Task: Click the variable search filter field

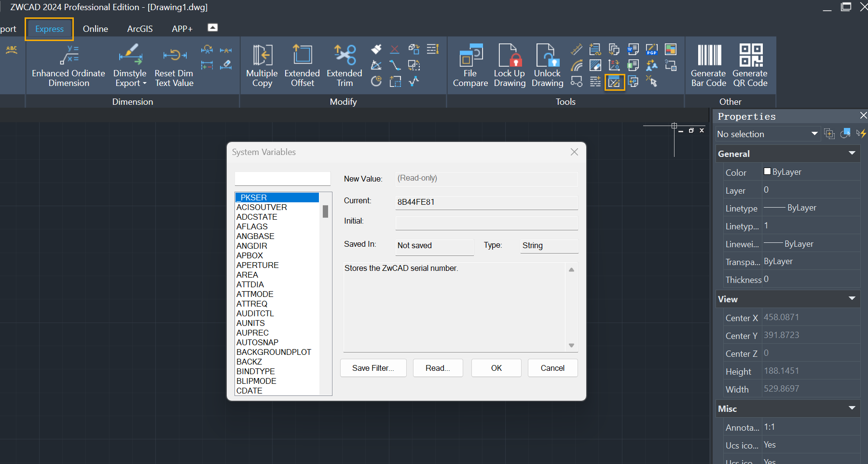Action: pyautogui.click(x=283, y=178)
